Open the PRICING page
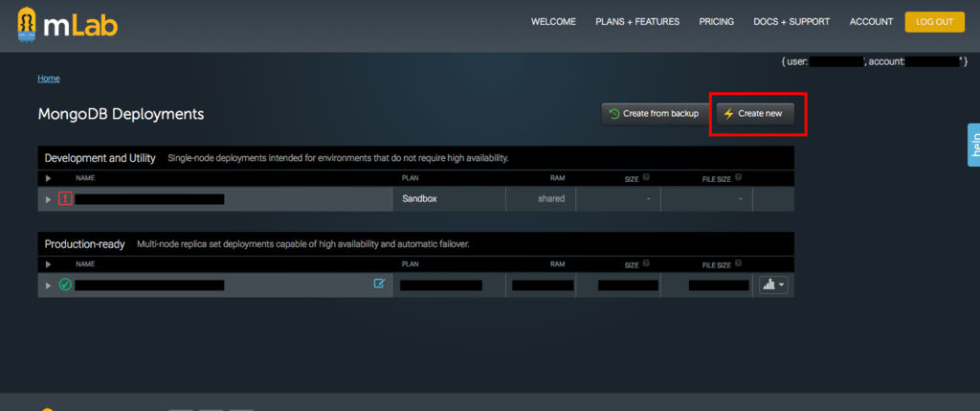 716,22
